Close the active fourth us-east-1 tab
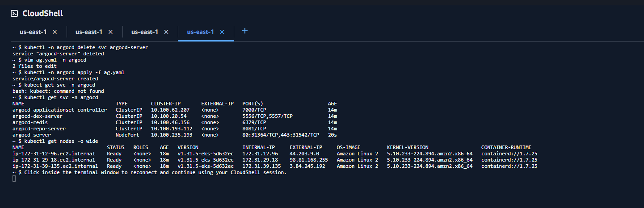Viewport: 644px width, 208px height. (222, 32)
